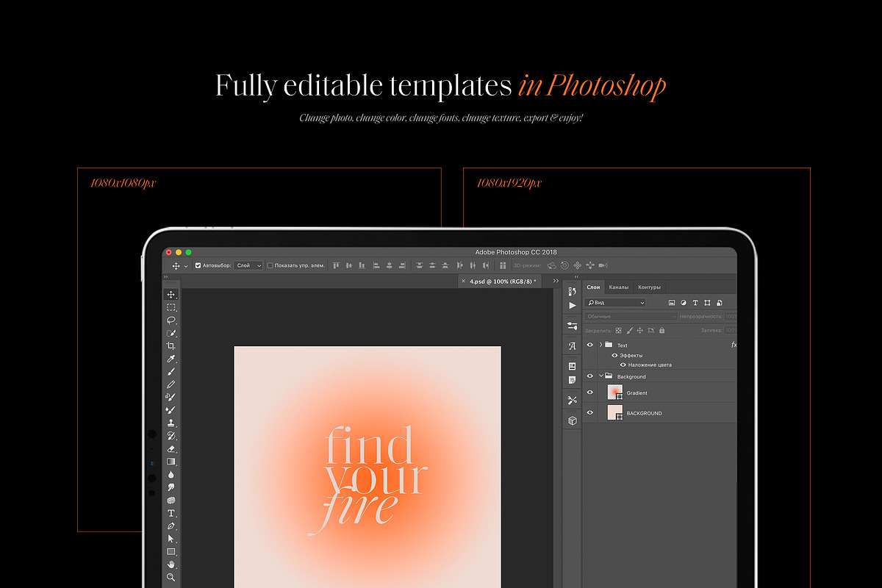The width and height of the screenshot is (882, 588).
Task: Open the 3D cube panel icon
Action: tap(572, 420)
